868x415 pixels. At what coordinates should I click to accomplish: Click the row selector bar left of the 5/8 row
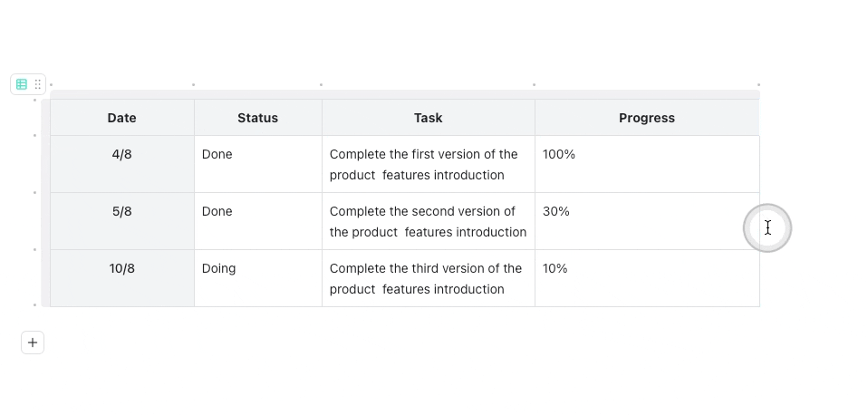45,221
